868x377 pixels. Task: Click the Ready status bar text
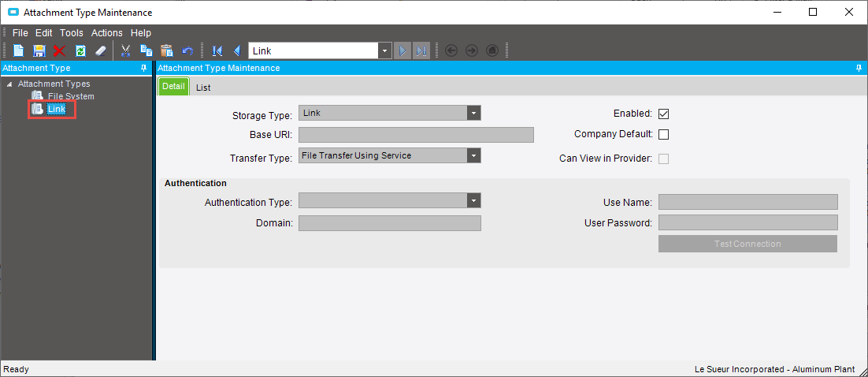coord(16,369)
